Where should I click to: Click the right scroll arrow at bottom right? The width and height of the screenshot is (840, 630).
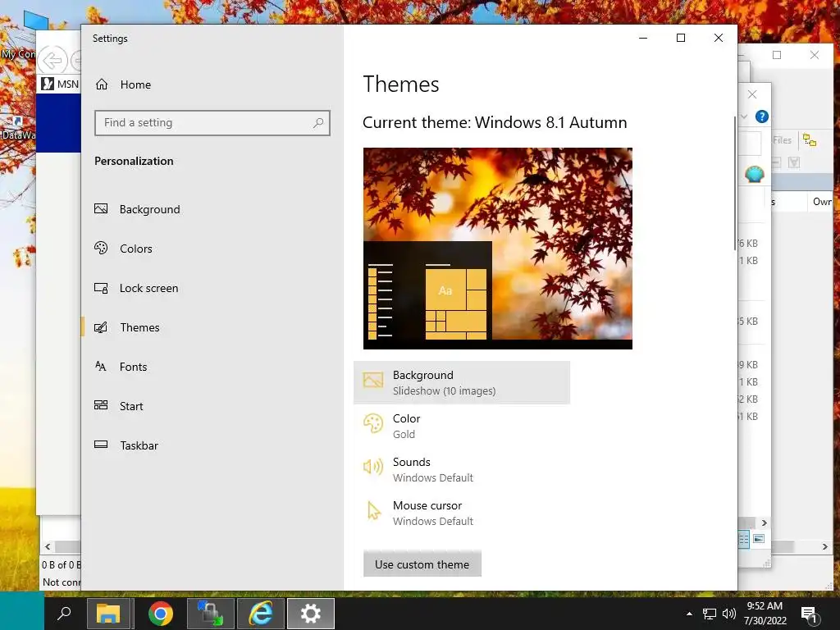pyautogui.click(x=825, y=546)
